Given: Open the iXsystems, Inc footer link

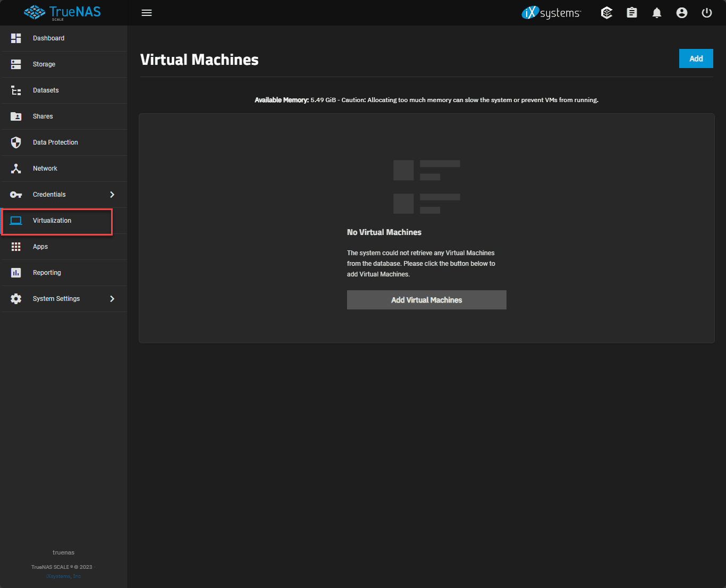Looking at the screenshot, I should click(63, 576).
